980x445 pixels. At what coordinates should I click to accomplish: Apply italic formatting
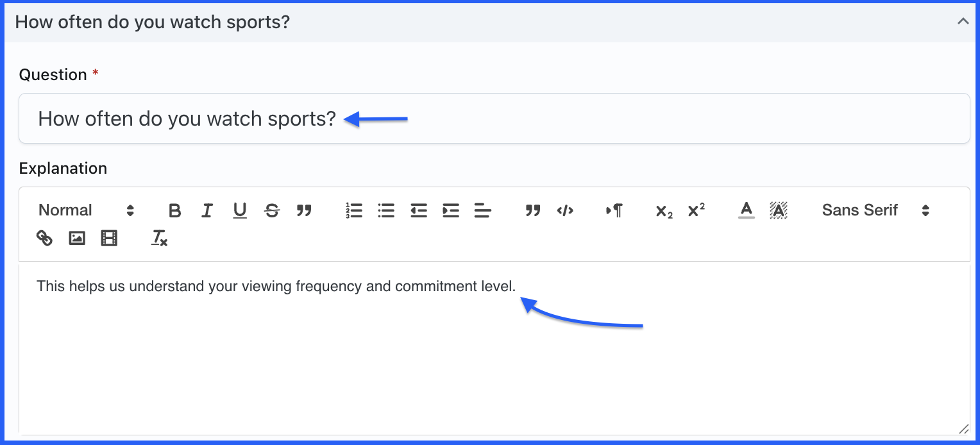coord(207,210)
